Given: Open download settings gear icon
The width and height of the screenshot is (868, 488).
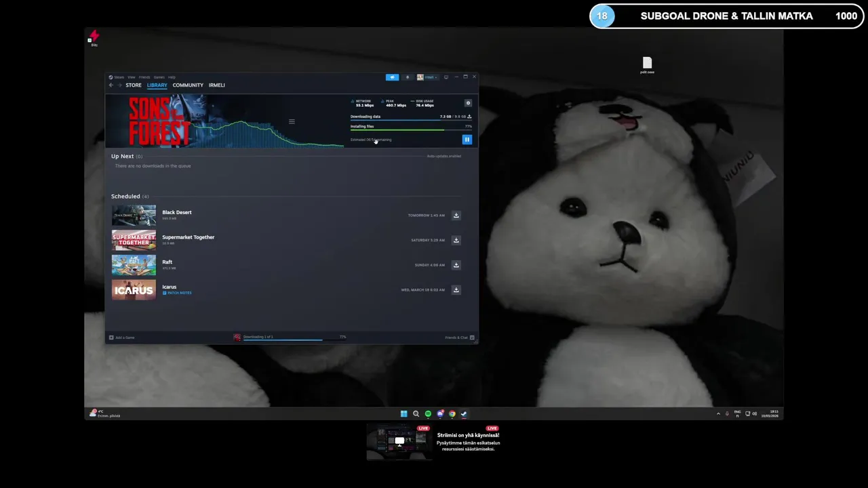Looking at the screenshot, I should [x=468, y=103].
